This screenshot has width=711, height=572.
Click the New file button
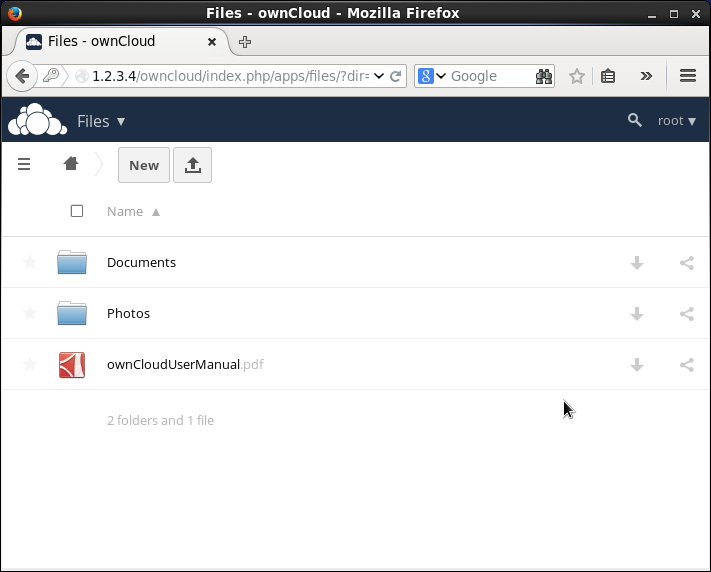tap(144, 165)
